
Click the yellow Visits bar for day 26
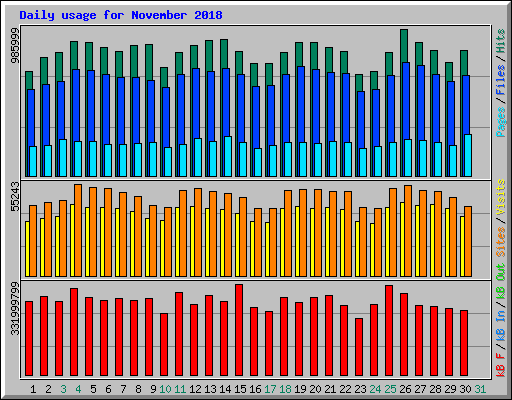(x=402, y=239)
